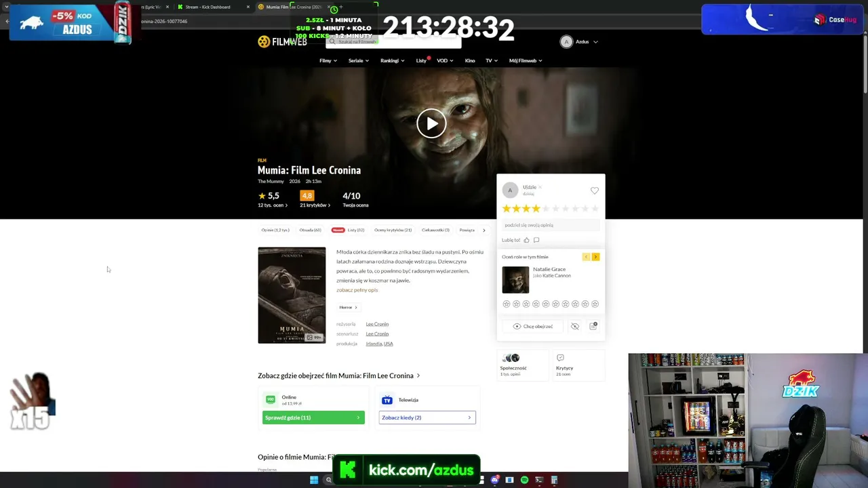Open the Listy menu item

[421, 61]
